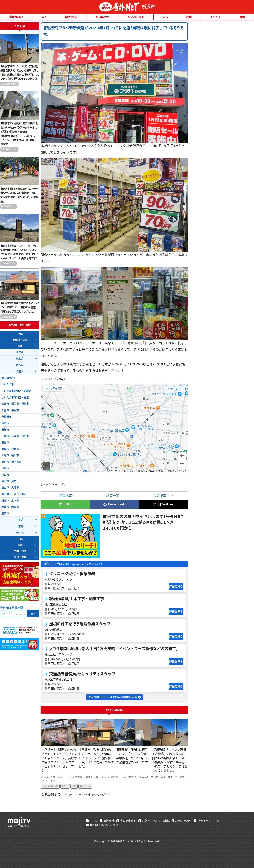The image size is (254, 868).
Task: Click the 号外NET logo in the header
Action: [x=119, y=7]
